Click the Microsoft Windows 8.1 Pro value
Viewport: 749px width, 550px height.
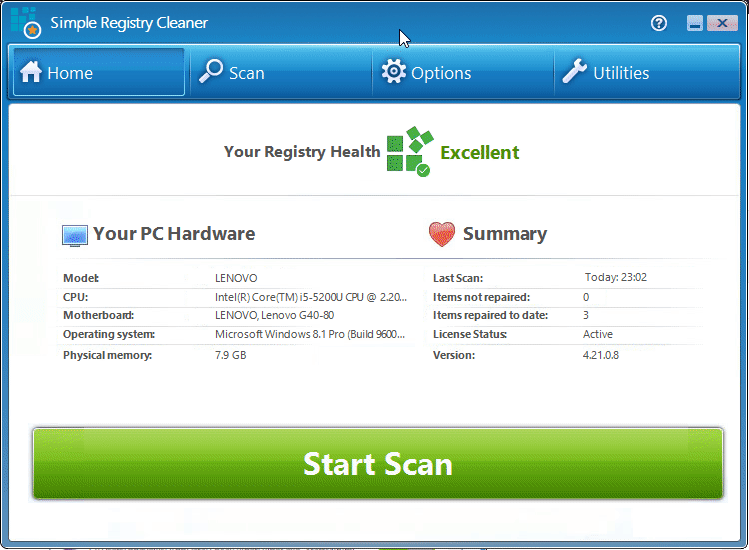tap(310, 334)
